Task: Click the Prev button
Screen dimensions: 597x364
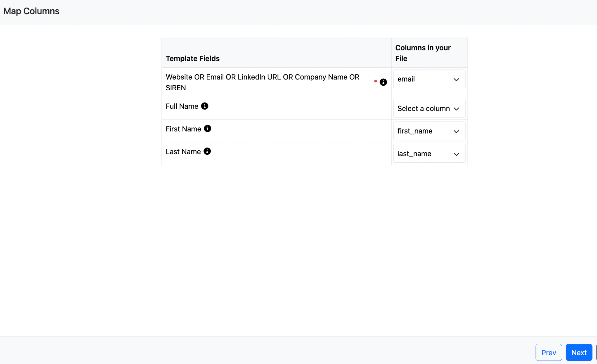Action: 549,352
